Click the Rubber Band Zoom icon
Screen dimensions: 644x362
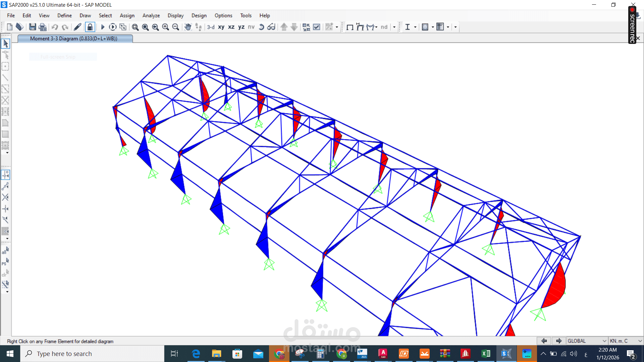click(135, 27)
